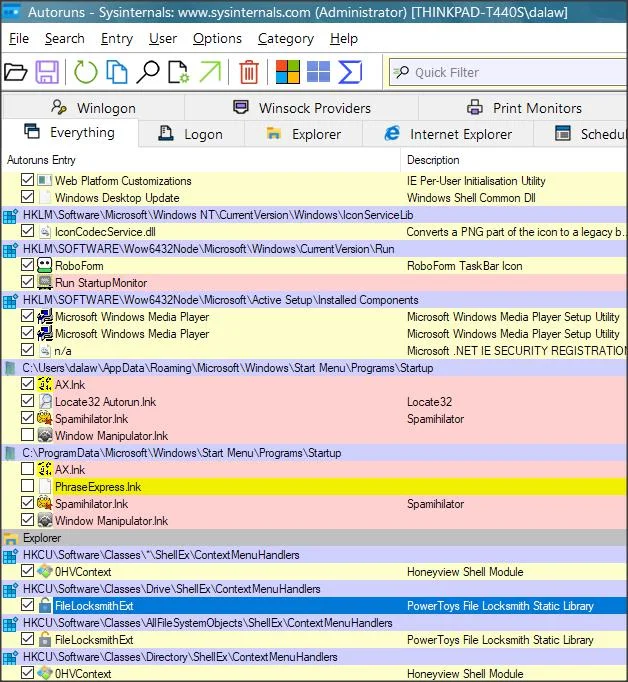Click the Run StartupMonitor entry icon
Screen dimensions: 628x682
(45, 283)
